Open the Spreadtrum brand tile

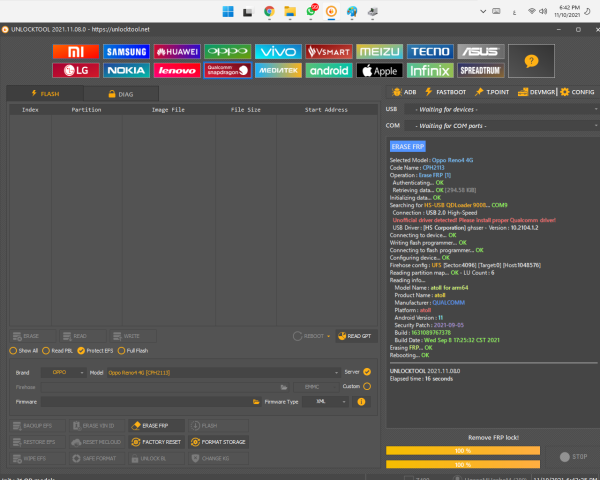(x=481, y=70)
